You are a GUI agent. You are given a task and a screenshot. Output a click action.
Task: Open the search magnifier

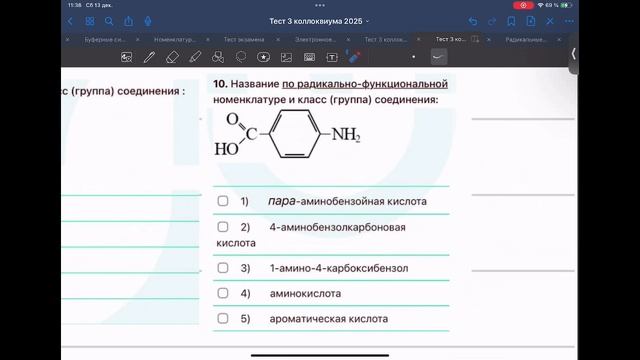click(x=109, y=21)
